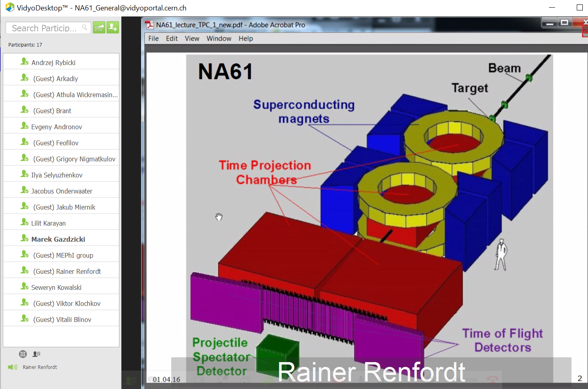
Task: Minimize the shared Acrobat window
Action: point(550,23)
